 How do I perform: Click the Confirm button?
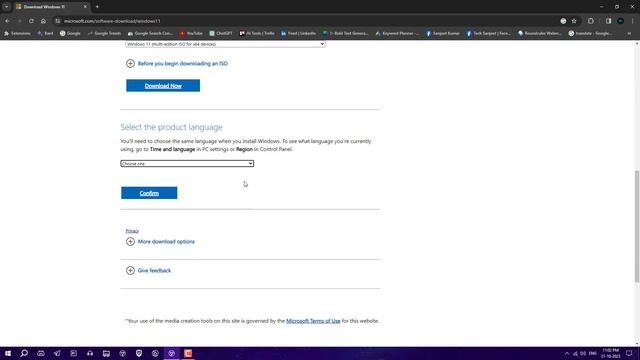(149, 193)
